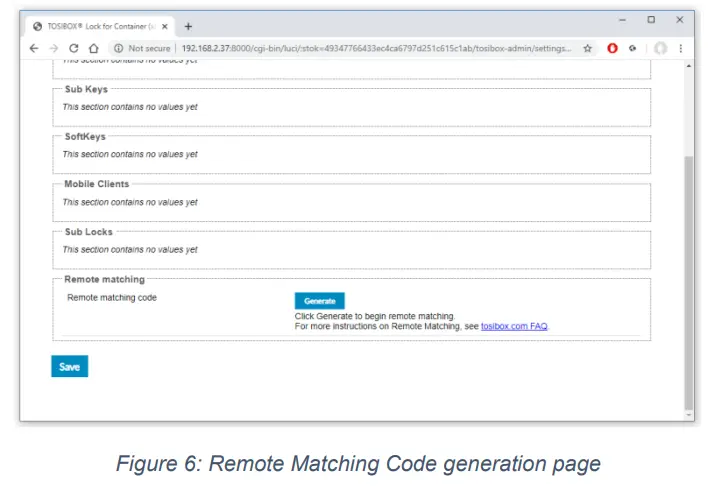The height and width of the screenshot is (501, 709).
Task: Close the TOSIBOX Lock for Container tab
Action: 165,27
